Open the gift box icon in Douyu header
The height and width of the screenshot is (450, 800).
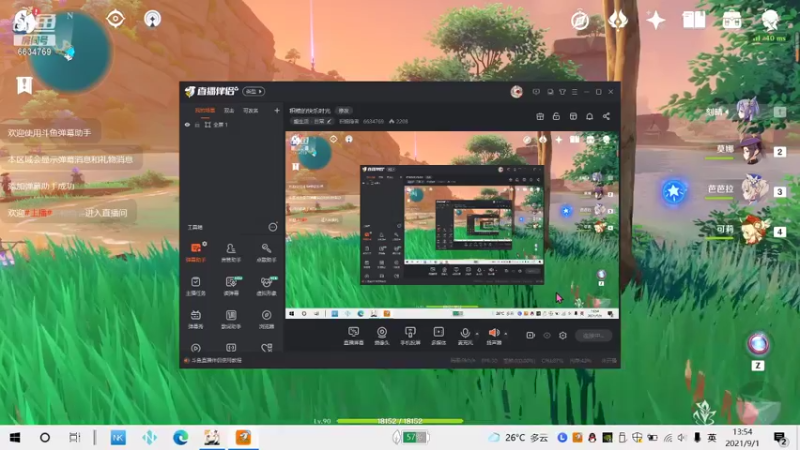540,117
